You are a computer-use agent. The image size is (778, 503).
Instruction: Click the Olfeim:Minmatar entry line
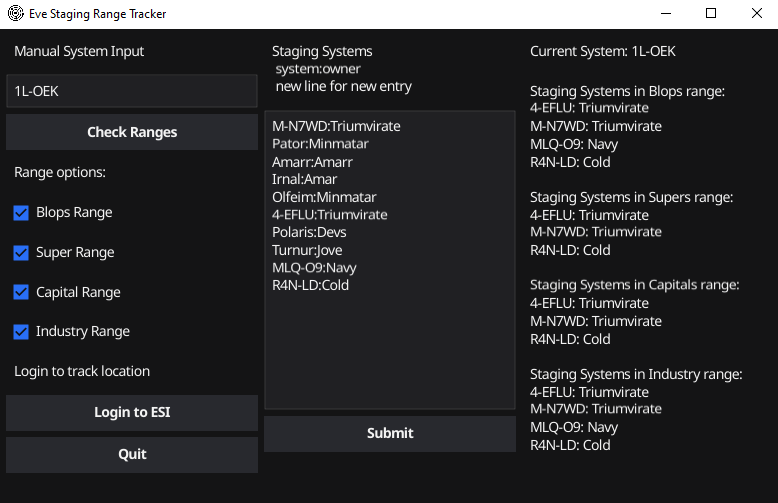coord(324,197)
